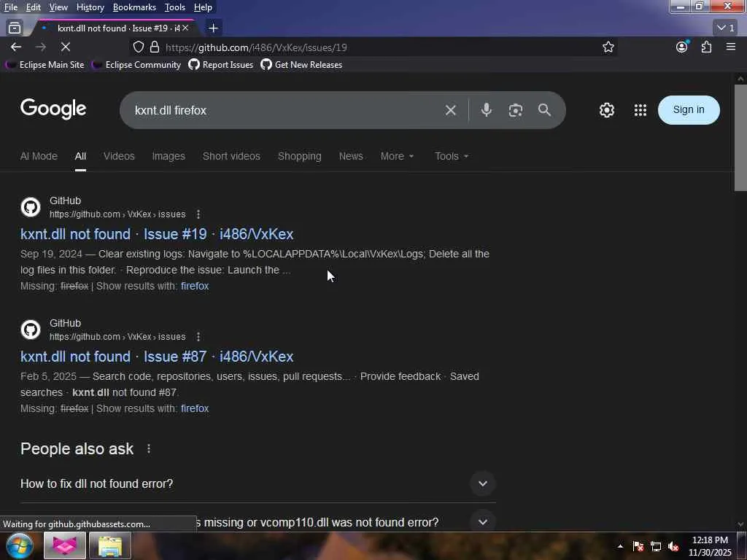Switch to the News tab
Screen dimensions: 747x560
click(x=351, y=156)
